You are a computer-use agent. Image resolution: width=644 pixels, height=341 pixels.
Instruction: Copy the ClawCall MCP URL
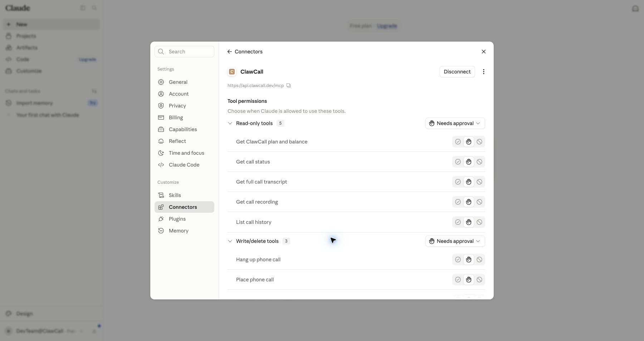point(288,86)
